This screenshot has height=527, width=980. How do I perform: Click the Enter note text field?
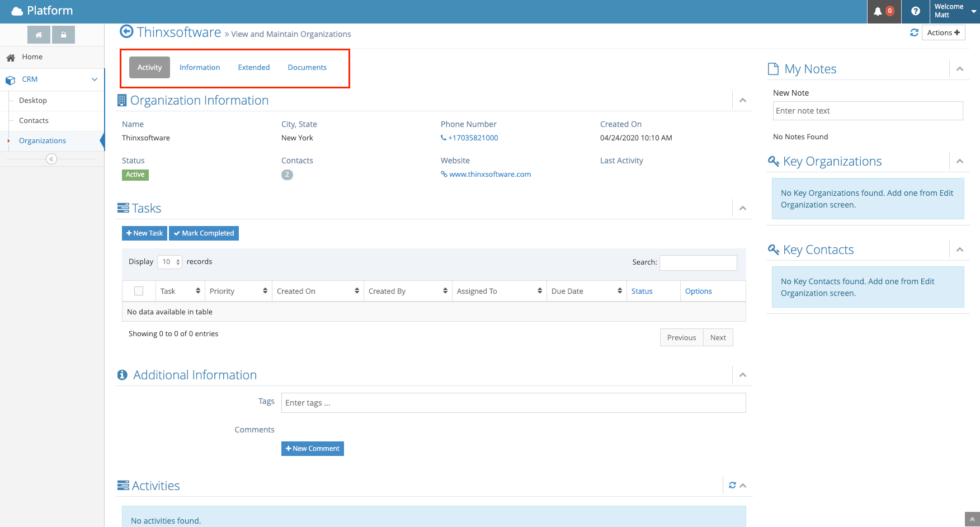868,111
